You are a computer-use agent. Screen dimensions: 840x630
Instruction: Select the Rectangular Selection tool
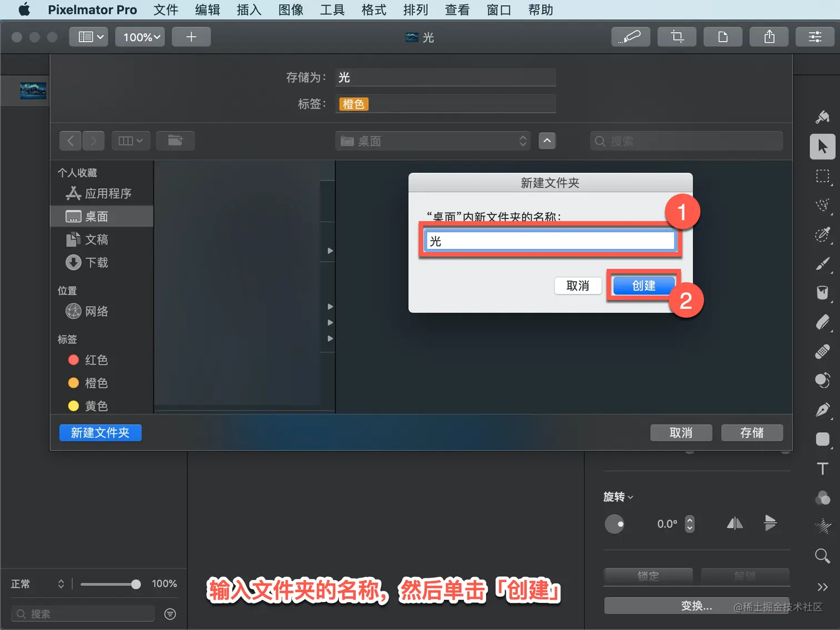[823, 176]
